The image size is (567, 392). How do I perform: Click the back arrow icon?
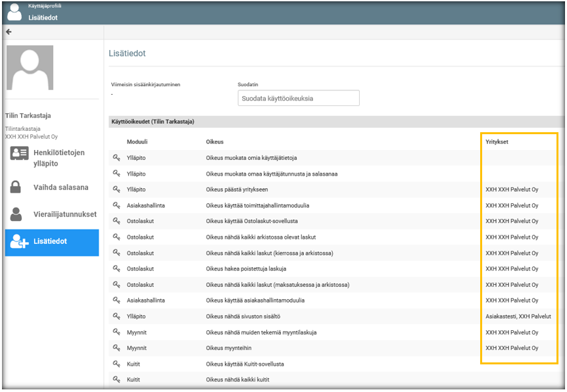9,32
